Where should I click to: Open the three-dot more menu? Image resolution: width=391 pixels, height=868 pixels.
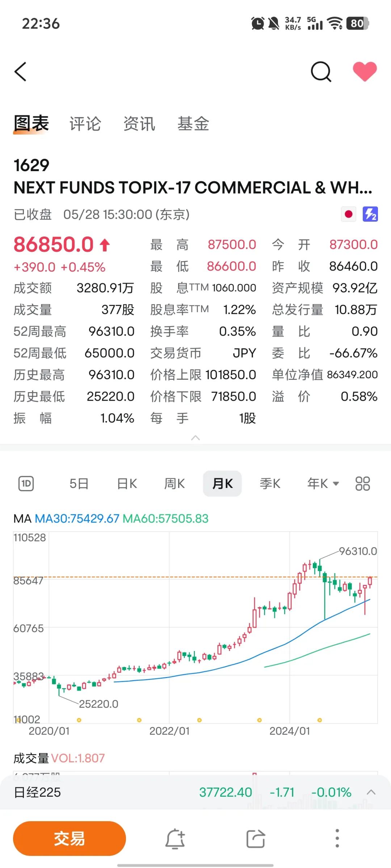pos(337,838)
